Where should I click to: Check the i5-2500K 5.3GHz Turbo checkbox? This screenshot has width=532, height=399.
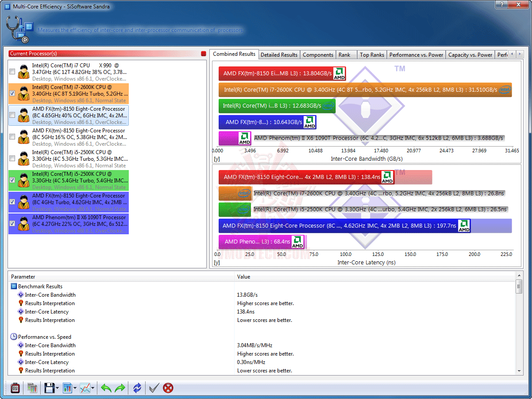(12, 159)
